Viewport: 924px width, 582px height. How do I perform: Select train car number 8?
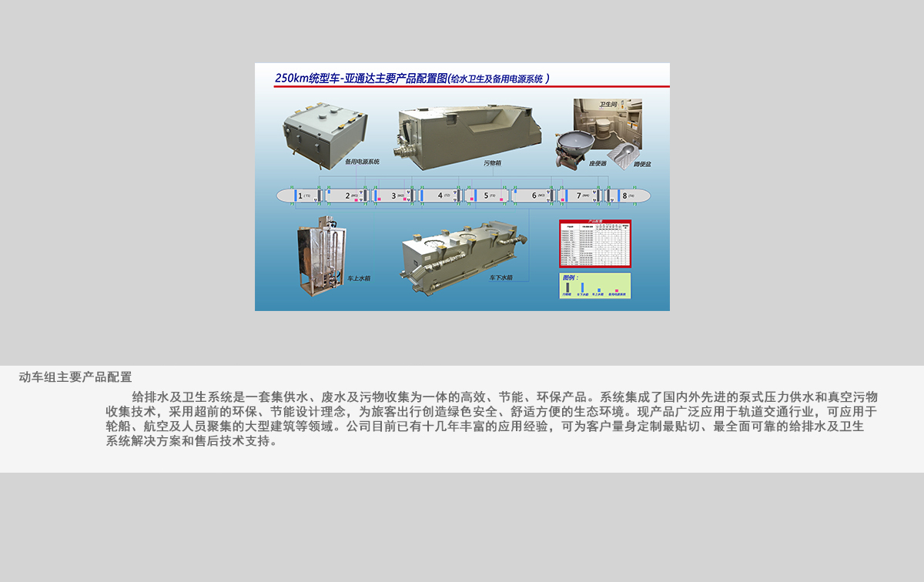(x=624, y=196)
